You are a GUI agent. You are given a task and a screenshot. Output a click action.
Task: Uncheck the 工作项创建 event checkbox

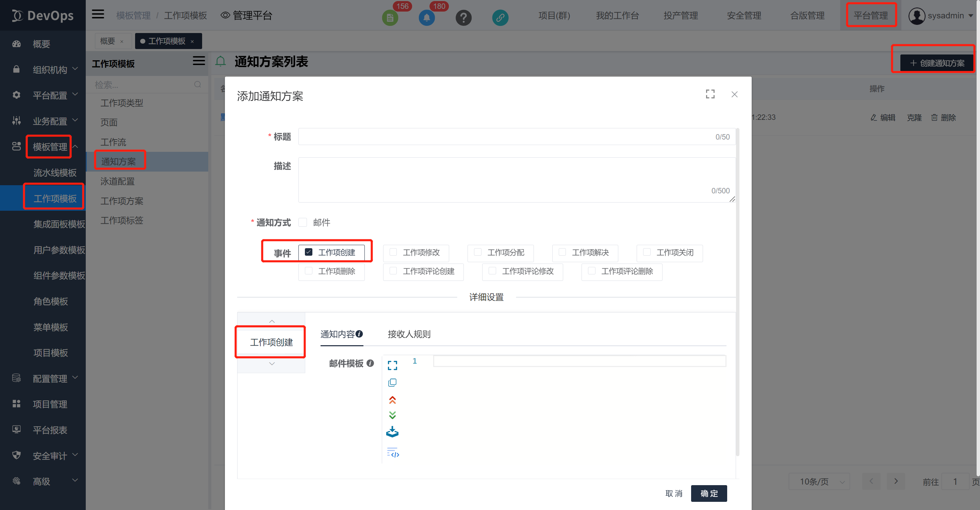309,252
